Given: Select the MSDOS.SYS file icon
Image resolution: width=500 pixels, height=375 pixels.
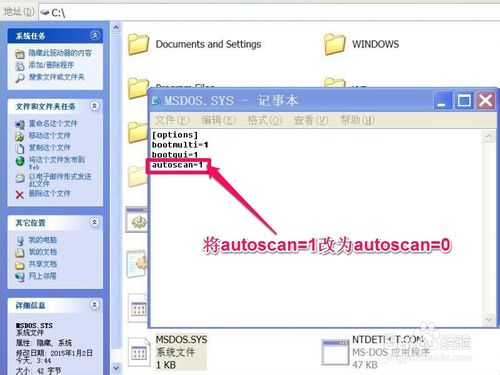Looking at the screenshot, I should (138, 352).
